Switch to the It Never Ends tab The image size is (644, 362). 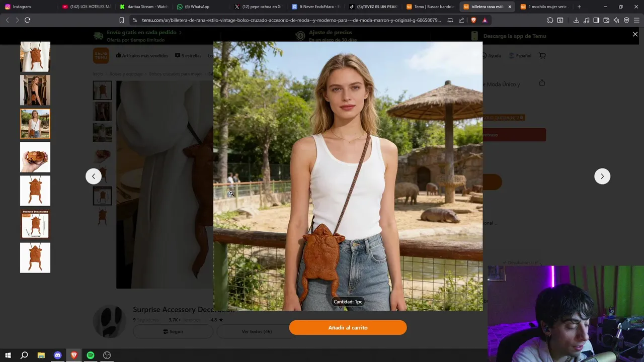click(x=316, y=7)
